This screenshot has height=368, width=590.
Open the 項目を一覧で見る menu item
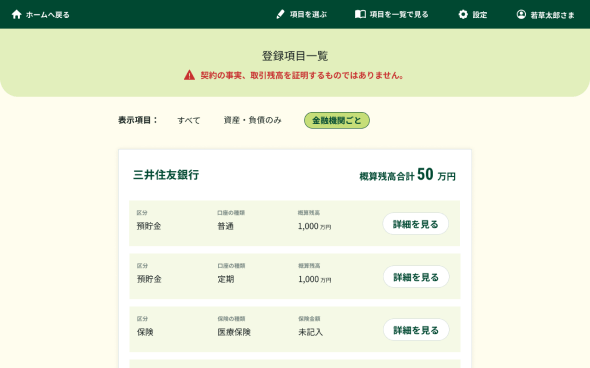coord(392,14)
